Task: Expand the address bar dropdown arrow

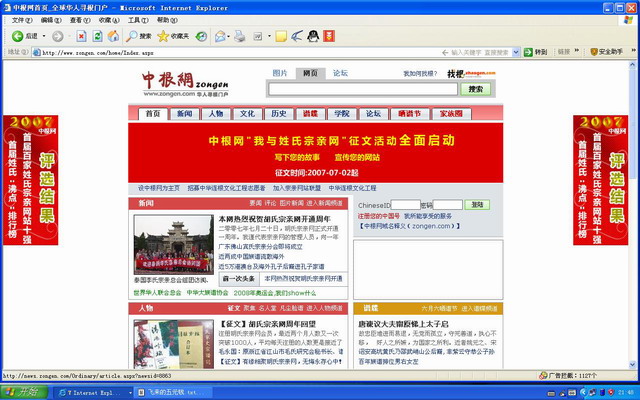Action: (516, 52)
